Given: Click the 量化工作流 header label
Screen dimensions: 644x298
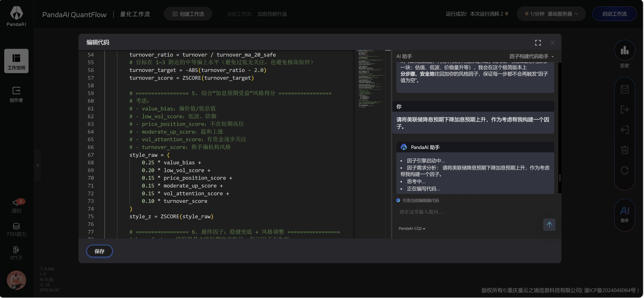Looking at the screenshot, I should [135, 14].
